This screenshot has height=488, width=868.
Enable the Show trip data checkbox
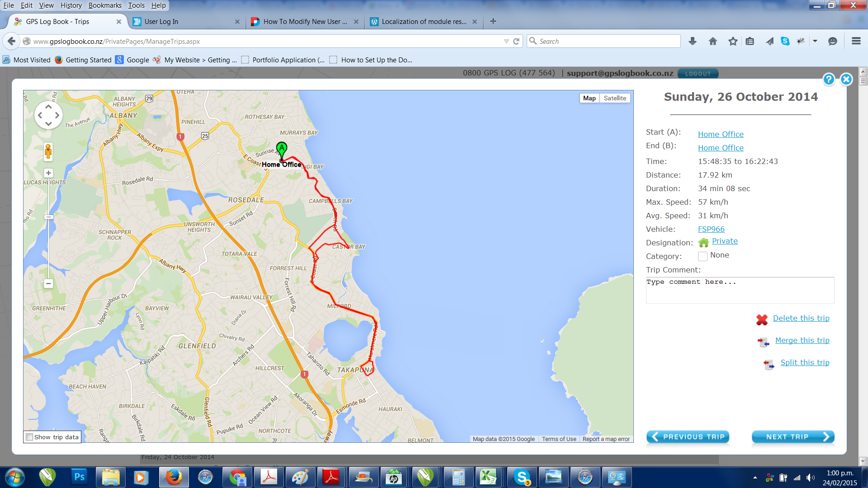(30, 437)
